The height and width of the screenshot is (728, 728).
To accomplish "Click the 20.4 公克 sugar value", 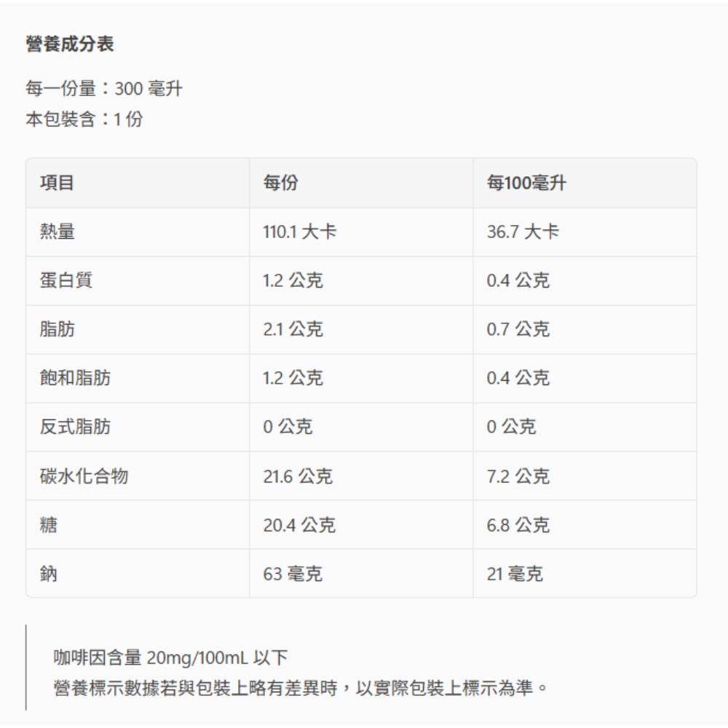I will 299,525.
